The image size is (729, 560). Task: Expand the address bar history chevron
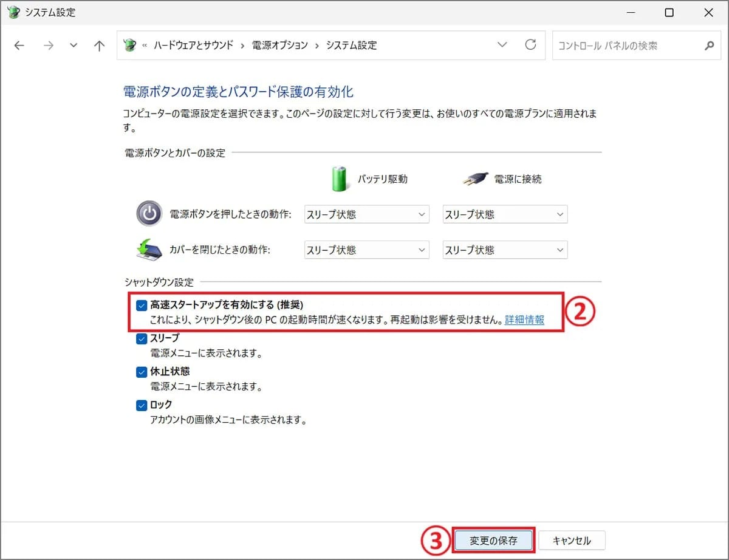tap(502, 45)
